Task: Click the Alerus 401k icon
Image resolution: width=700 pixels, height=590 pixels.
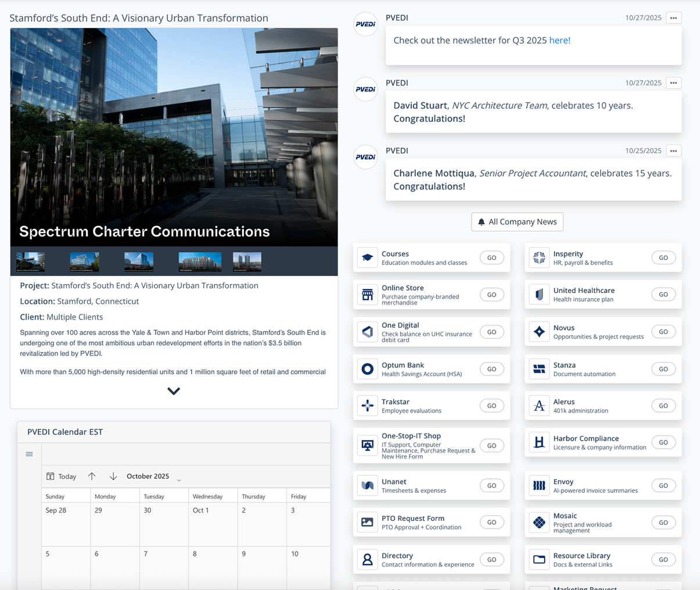Action: (539, 405)
